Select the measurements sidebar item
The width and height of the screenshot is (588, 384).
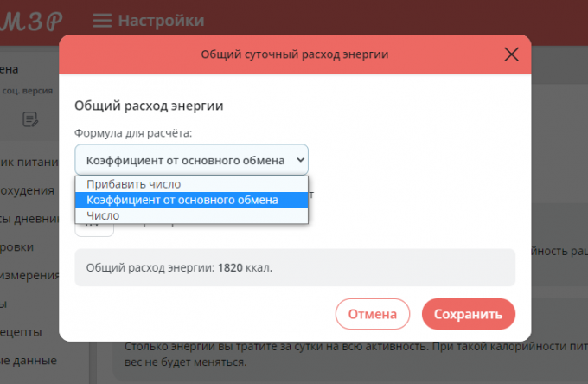coord(29,277)
